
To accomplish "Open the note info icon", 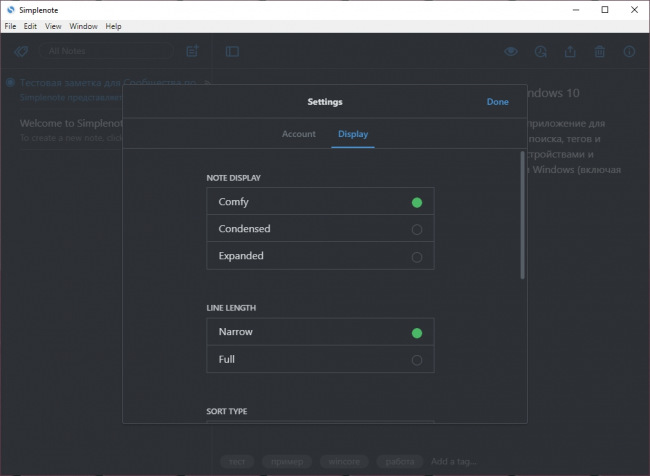I will (x=629, y=51).
